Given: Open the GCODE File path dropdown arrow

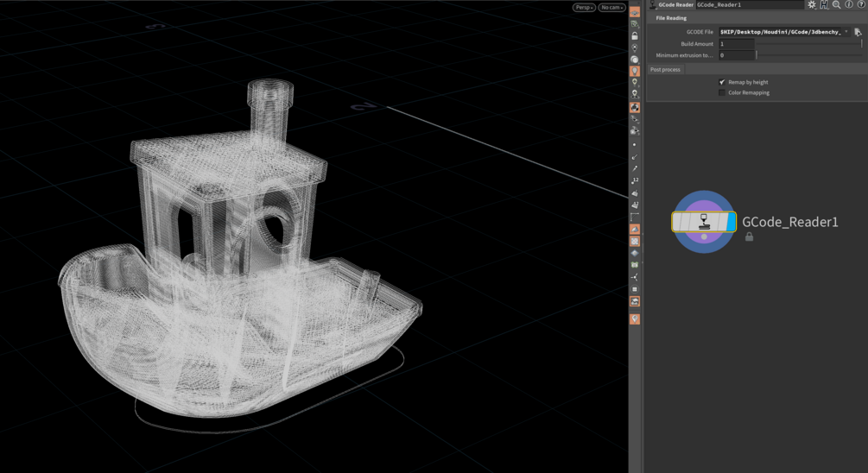Looking at the screenshot, I should coord(846,32).
